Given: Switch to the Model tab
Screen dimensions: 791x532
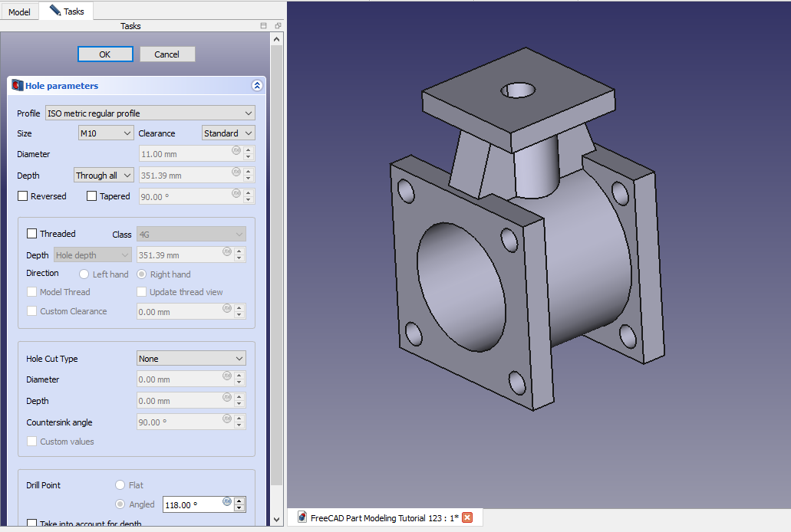Looking at the screenshot, I should pyautogui.click(x=19, y=11).
